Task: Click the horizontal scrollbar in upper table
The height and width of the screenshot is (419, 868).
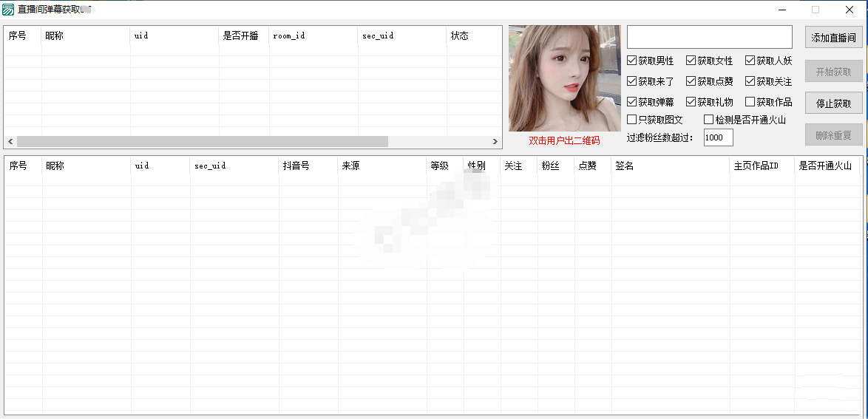Action: click(202, 141)
